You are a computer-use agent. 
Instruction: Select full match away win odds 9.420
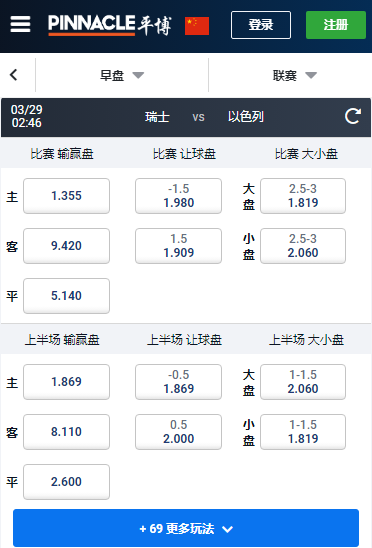click(66, 246)
